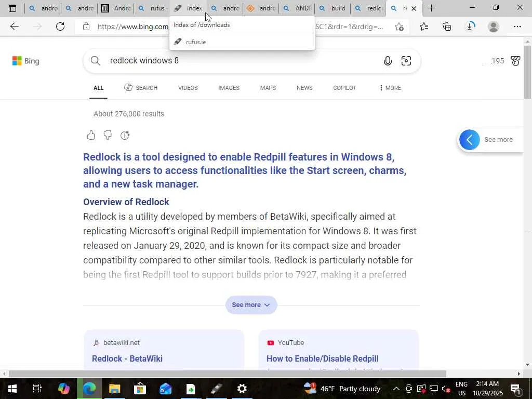532x399 pixels.
Task: Switch to the NEWS tab
Action: (x=304, y=88)
